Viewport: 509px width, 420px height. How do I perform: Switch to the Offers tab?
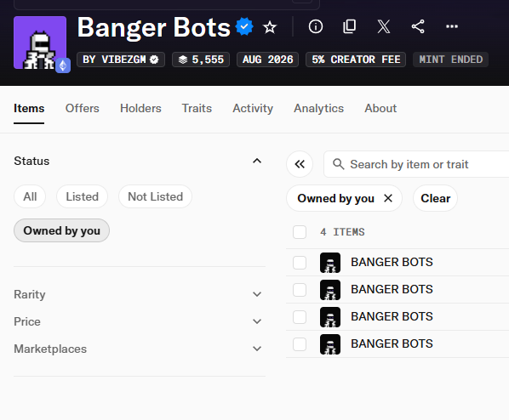[x=82, y=108]
